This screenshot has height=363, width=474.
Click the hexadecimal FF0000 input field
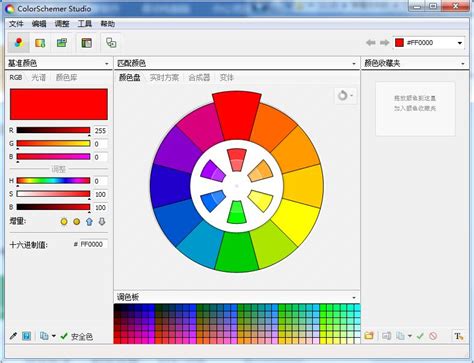tap(93, 244)
